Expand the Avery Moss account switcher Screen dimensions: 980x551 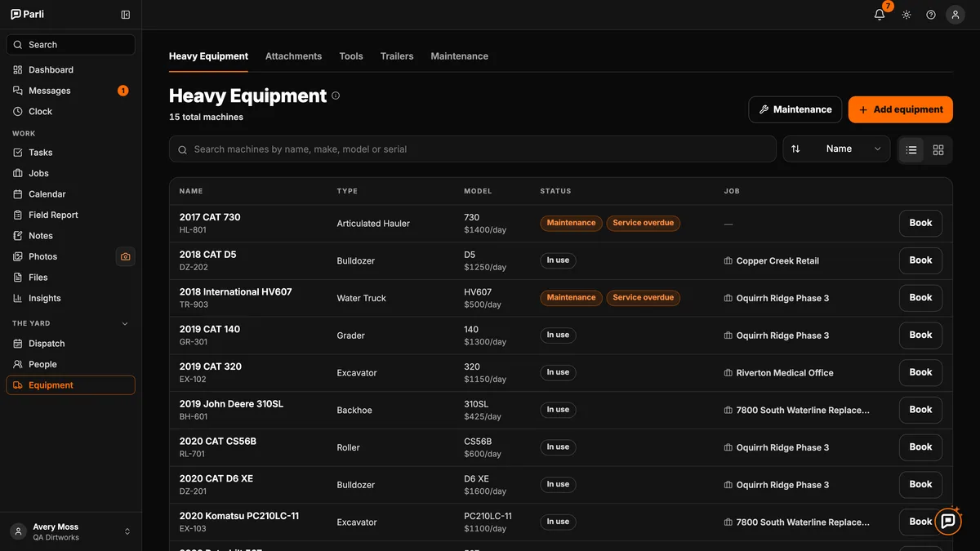pyautogui.click(x=70, y=531)
